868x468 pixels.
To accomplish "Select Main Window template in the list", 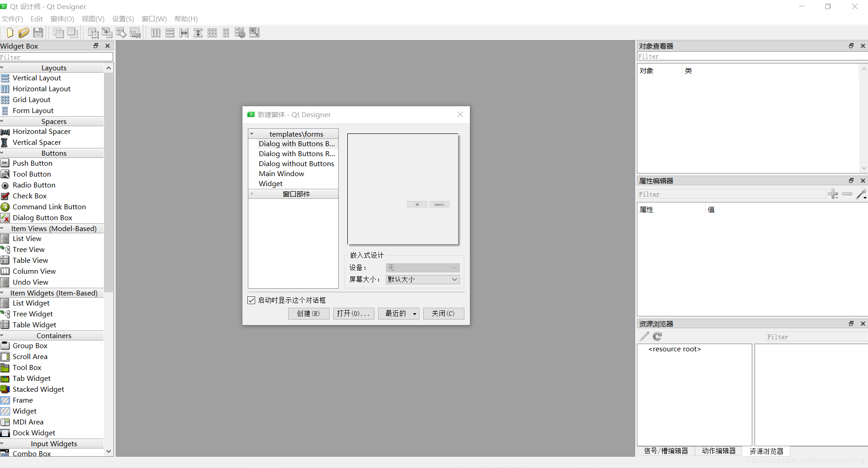I will tap(281, 173).
